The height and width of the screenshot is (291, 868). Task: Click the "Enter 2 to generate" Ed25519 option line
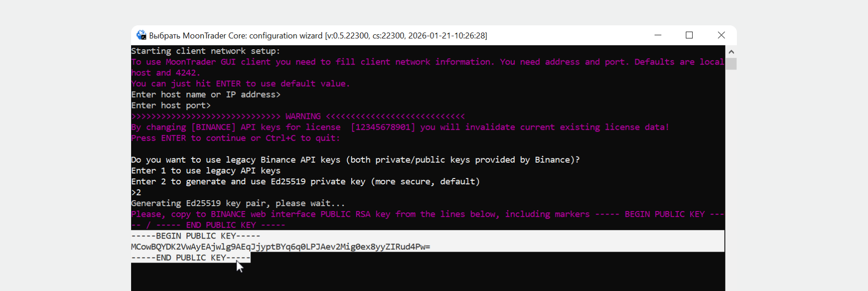click(305, 182)
